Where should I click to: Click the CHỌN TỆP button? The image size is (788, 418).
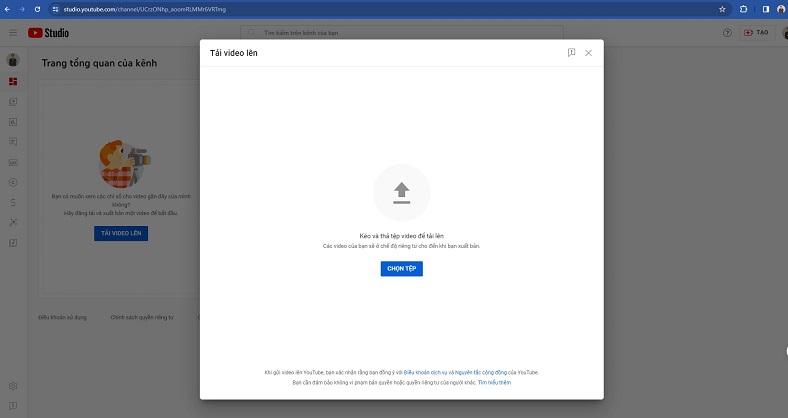[402, 269]
